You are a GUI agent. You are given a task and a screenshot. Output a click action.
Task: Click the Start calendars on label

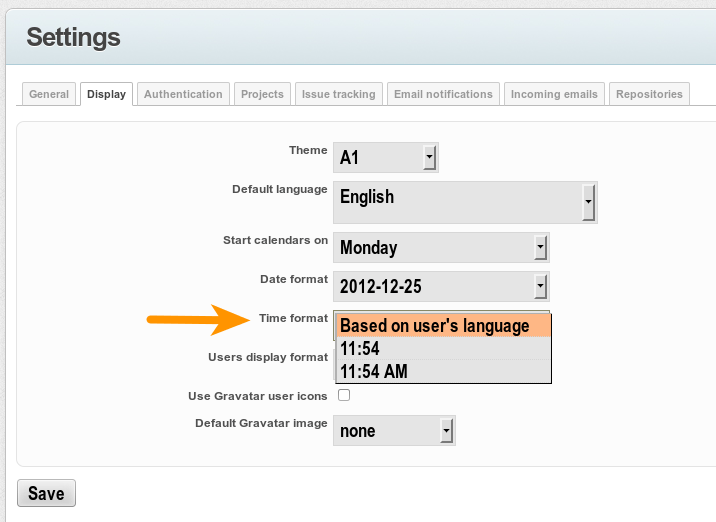coord(275,240)
